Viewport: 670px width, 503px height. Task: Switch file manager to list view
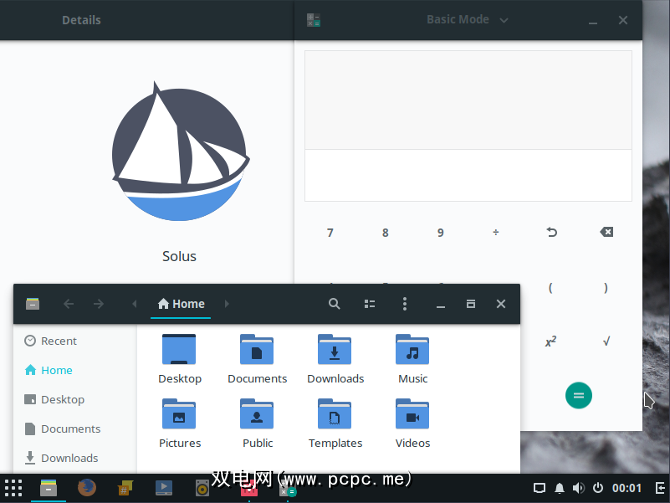(370, 304)
